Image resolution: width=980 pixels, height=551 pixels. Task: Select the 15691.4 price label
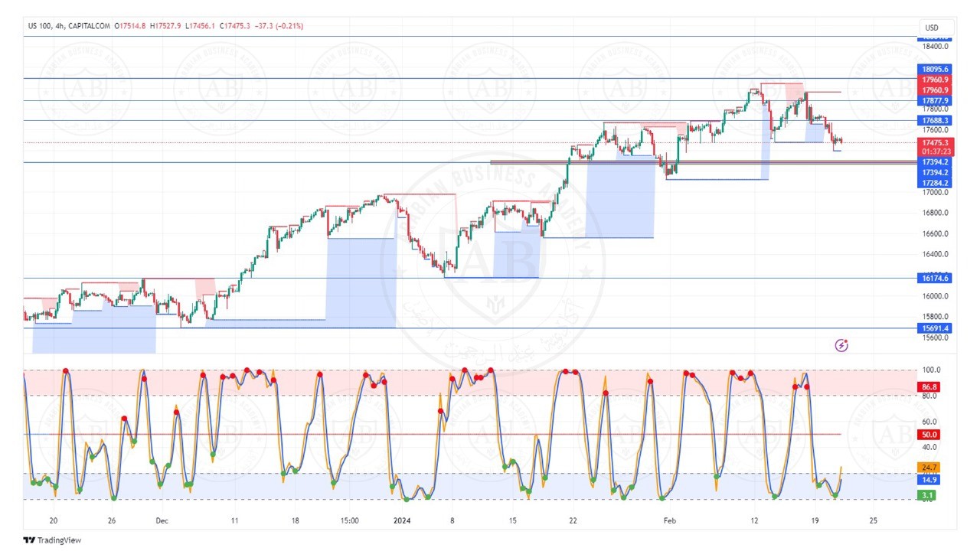[936, 328]
